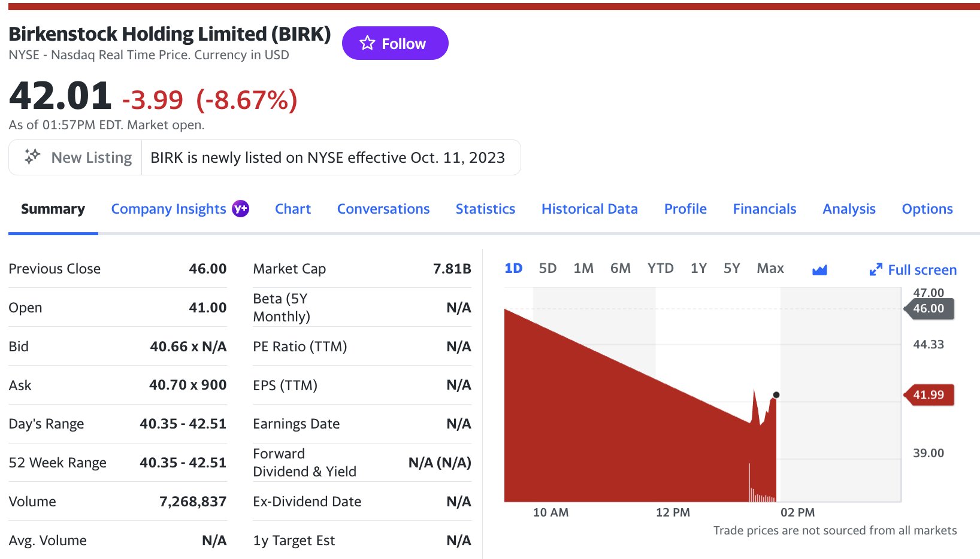
Task: View the Historical Data tab
Action: tap(589, 209)
